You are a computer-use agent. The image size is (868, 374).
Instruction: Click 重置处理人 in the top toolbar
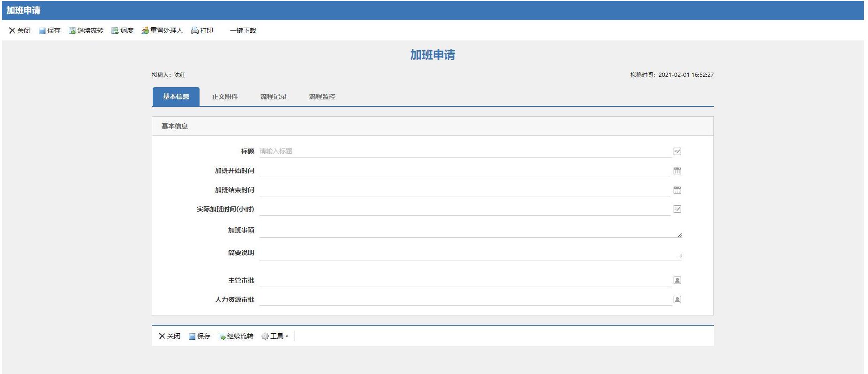(162, 30)
